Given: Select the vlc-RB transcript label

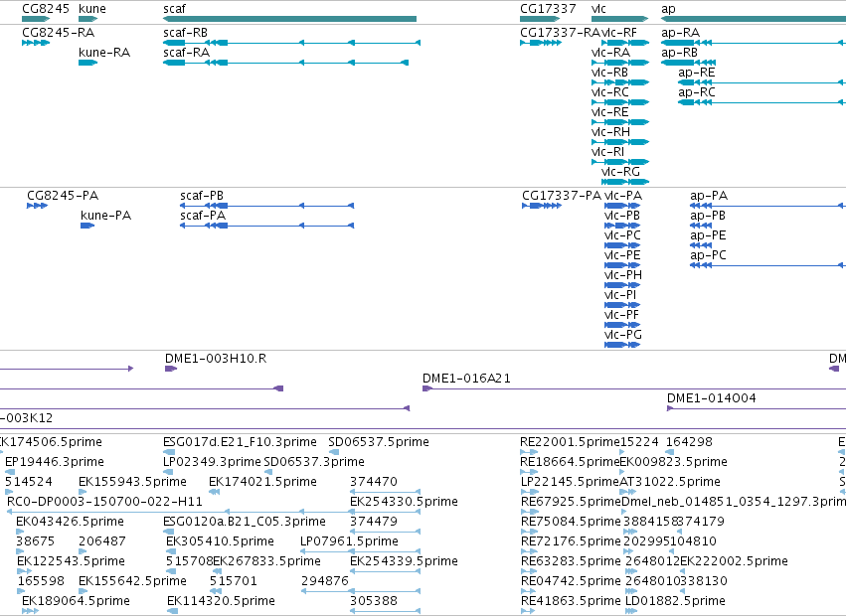Looking at the screenshot, I should pos(609,73).
